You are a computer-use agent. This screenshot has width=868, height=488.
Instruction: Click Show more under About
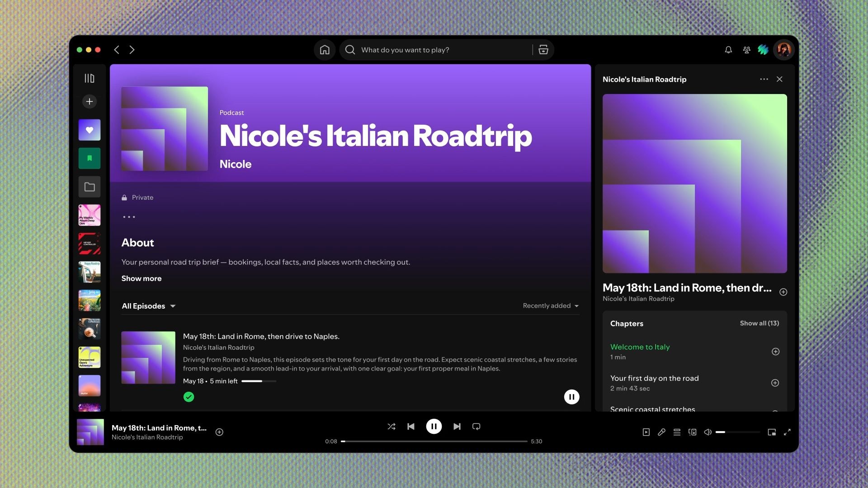[142, 278]
